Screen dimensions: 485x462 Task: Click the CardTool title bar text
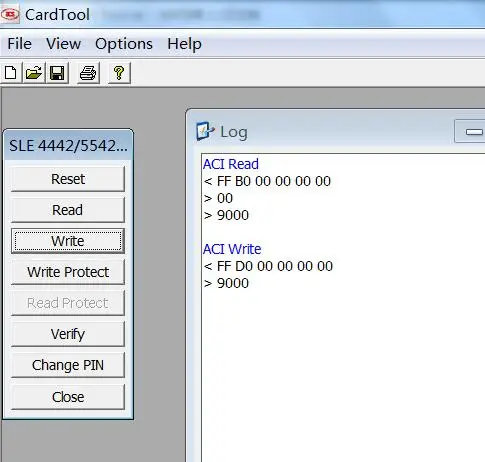tap(57, 15)
